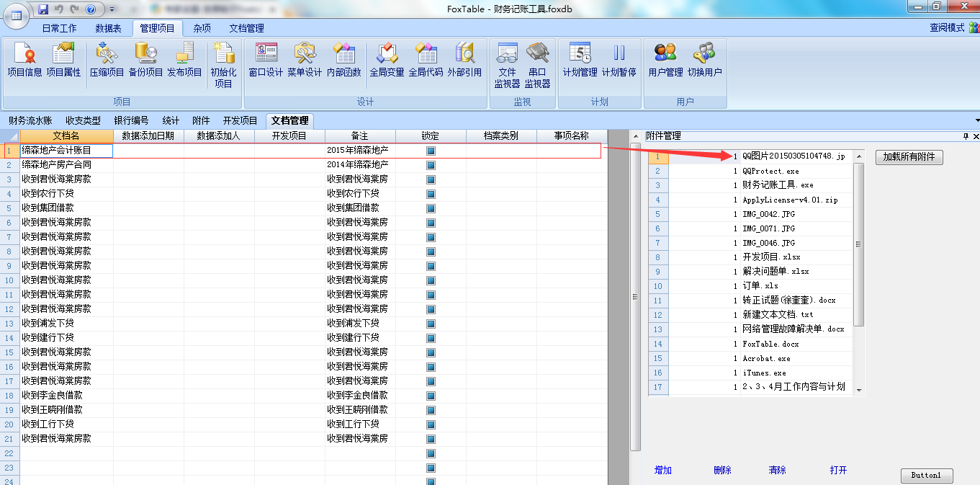Open the table tabs overflow dropdown arrow

(x=976, y=120)
